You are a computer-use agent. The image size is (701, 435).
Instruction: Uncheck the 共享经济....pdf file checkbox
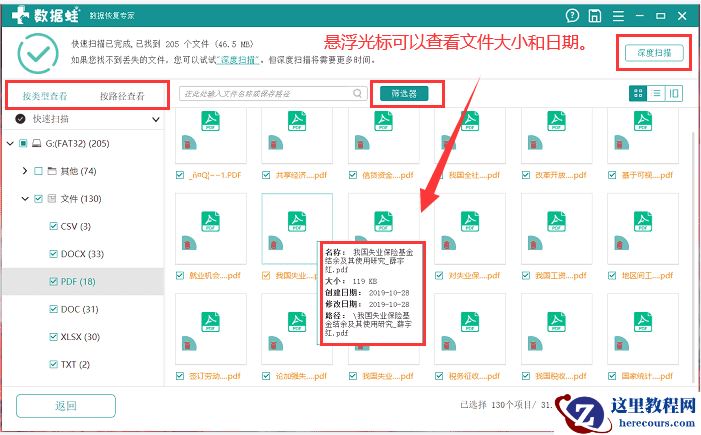[266, 175]
